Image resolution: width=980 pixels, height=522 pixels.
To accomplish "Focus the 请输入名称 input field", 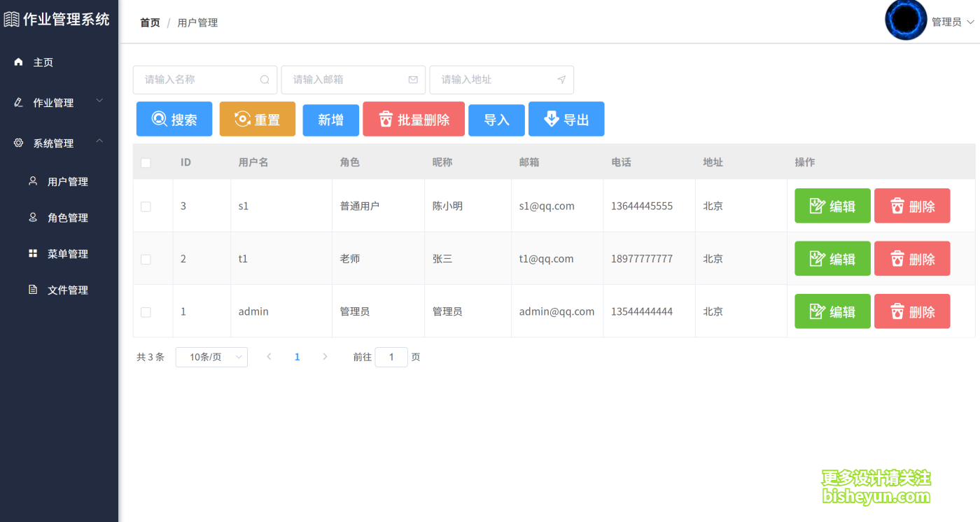I will coord(205,80).
